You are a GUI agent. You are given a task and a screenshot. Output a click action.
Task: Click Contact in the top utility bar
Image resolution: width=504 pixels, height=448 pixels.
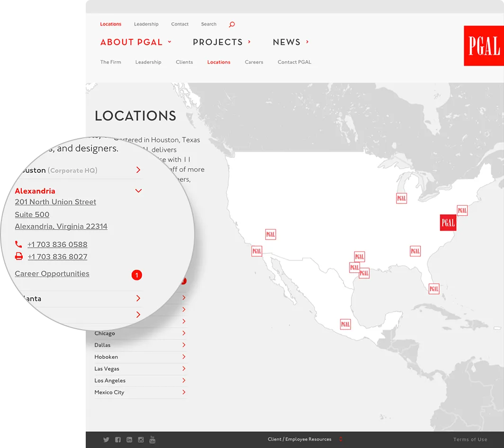180,24
